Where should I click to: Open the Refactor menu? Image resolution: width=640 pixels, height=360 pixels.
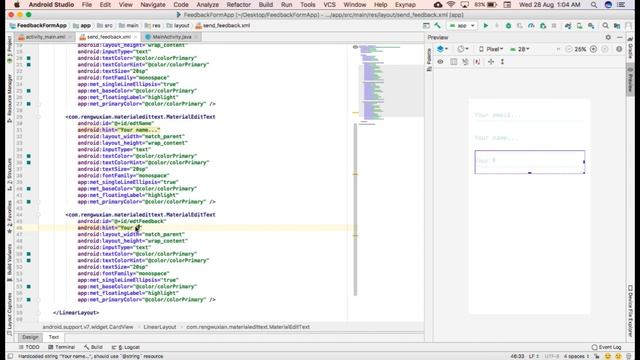(238, 5)
